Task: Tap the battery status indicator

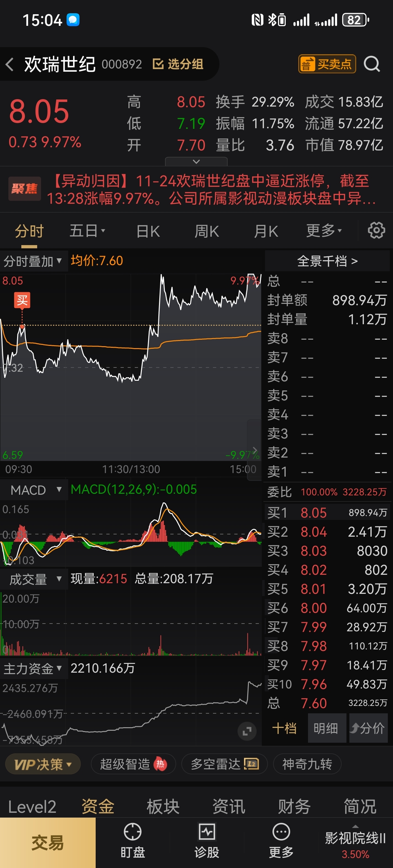Action: tap(355, 20)
